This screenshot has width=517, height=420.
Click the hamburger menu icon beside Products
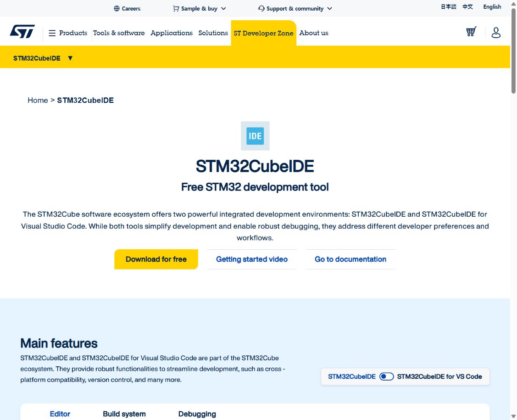coord(52,33)
